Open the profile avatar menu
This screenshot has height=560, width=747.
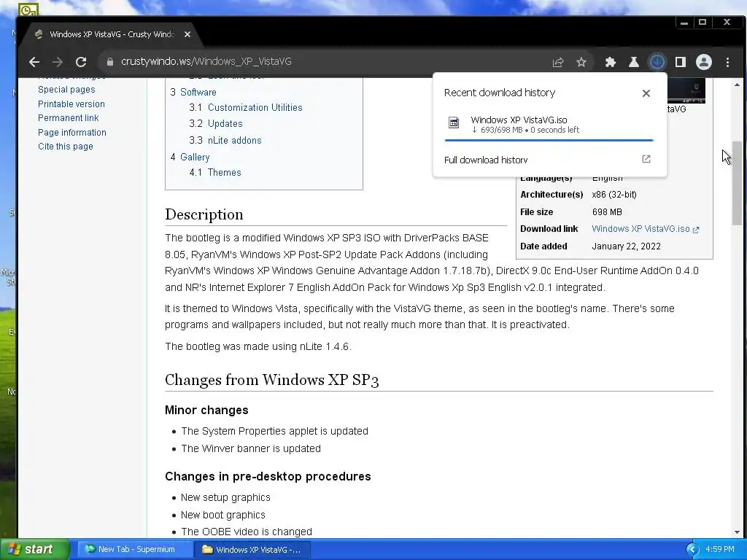[704, 62]
